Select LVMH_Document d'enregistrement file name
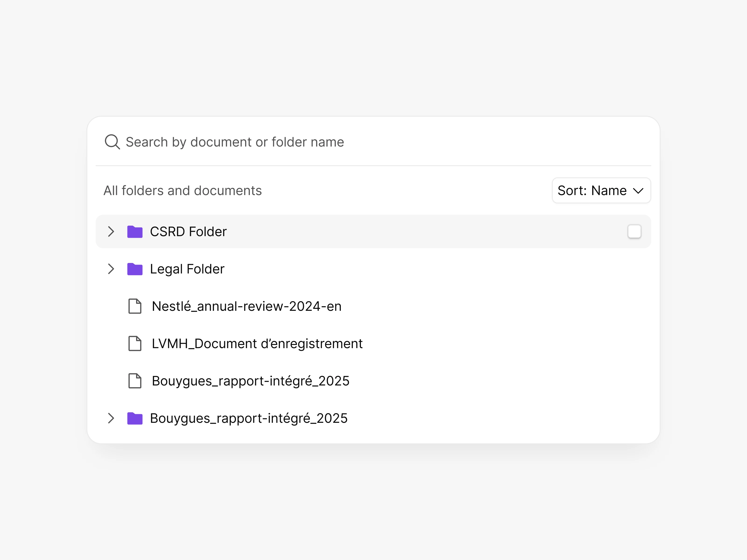 point(257,344)
